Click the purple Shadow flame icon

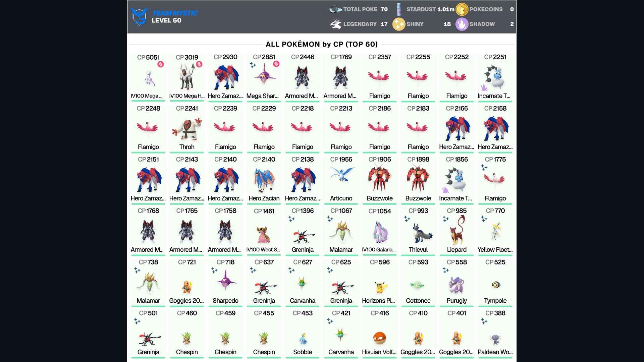click(x=462, y=24)
